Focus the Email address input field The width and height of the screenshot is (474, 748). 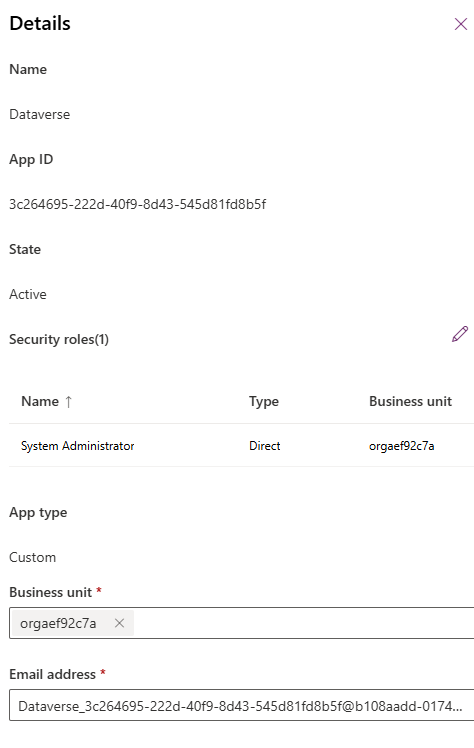pyautogui.click(x=241, y=705)
